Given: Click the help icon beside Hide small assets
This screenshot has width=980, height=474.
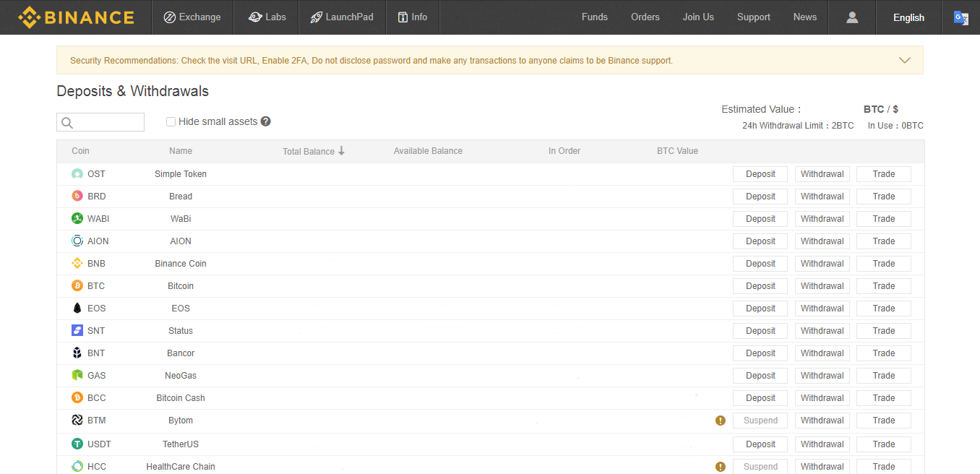Looking at the screenshot, I should pos(266,121).
